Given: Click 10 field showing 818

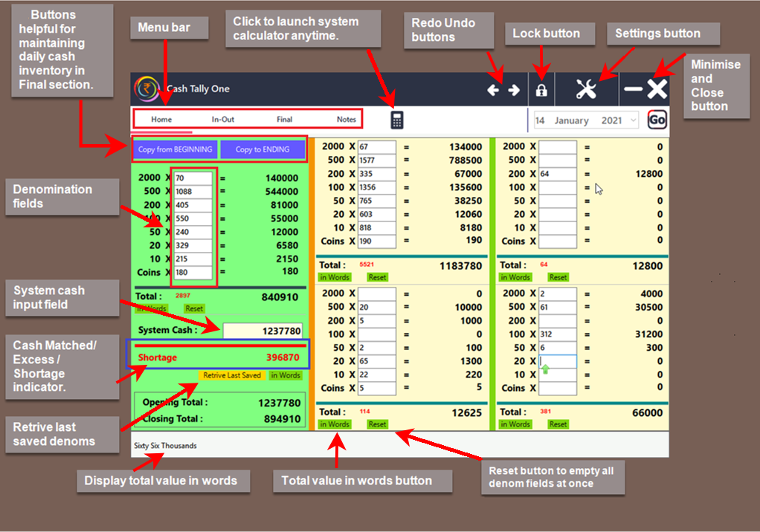Looking at the screenshot, I should (376, 227).
